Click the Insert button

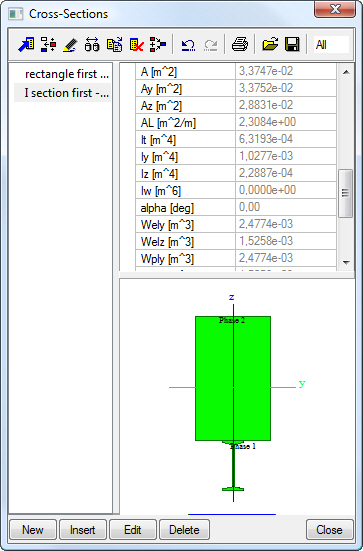tap(83, 530)
